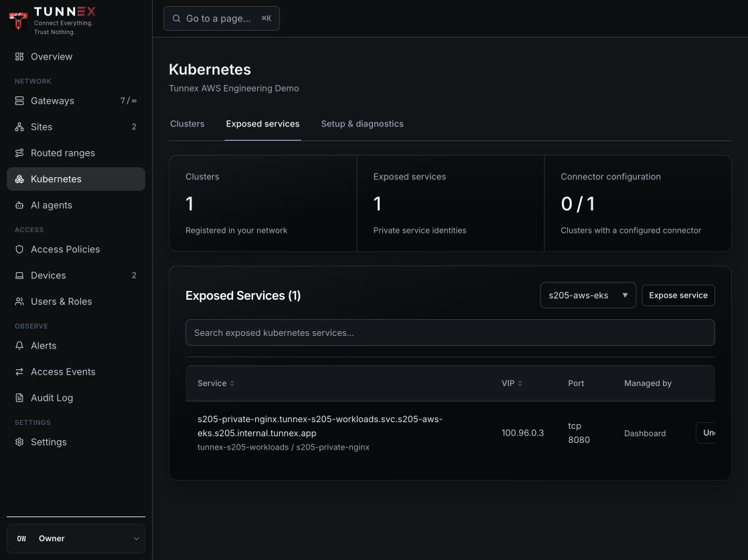Navigate to Sites
The width and height of the screenshot is (748, 560).
pos(76,126)
